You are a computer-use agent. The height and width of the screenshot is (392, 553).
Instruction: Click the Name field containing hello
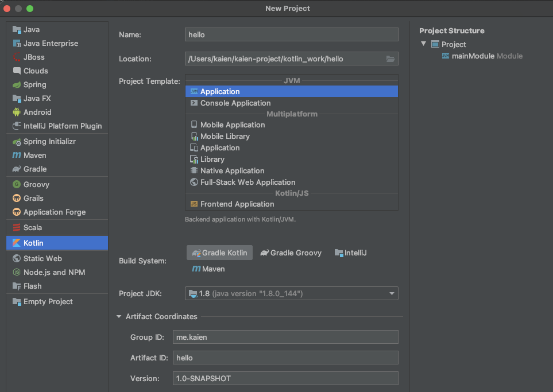[292, 34]
